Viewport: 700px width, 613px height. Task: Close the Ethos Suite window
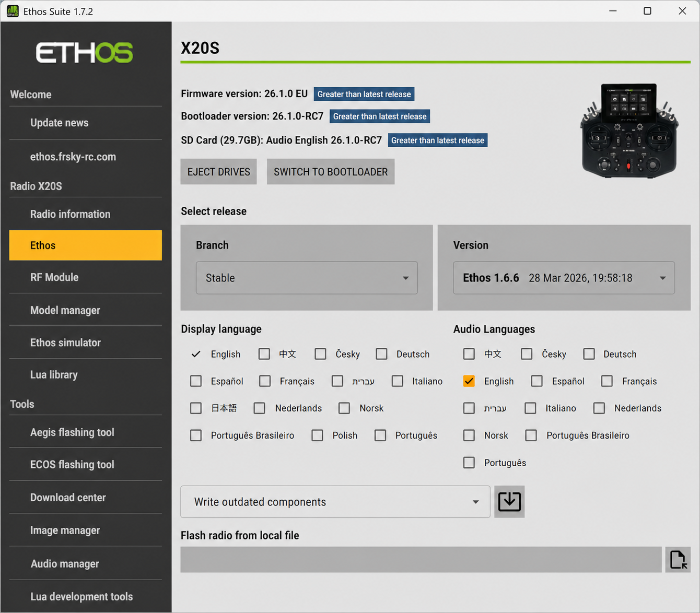(x=682, y=11)
